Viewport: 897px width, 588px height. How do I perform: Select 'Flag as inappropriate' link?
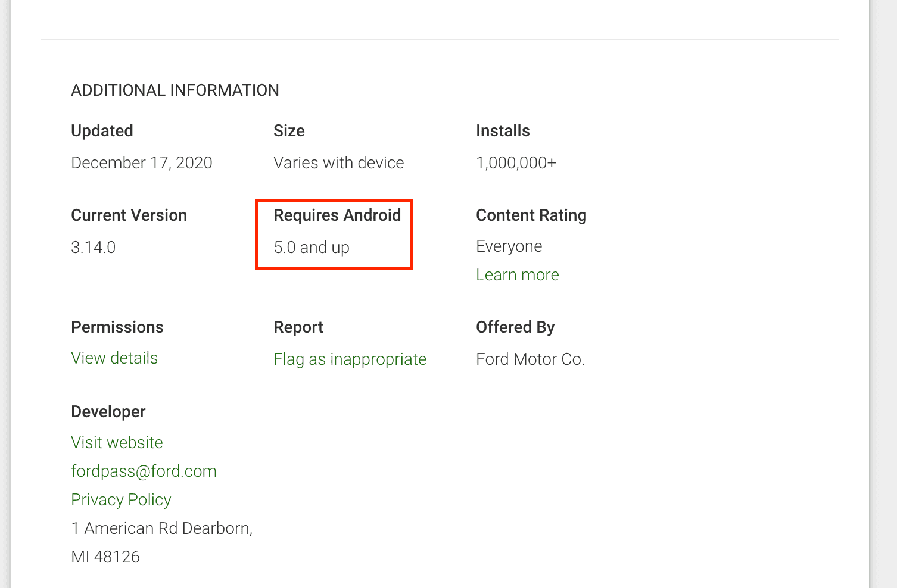[350, 359]
